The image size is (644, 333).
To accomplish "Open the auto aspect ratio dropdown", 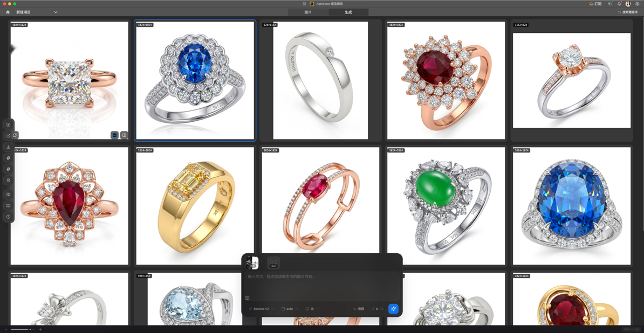I will click(290, 309).
